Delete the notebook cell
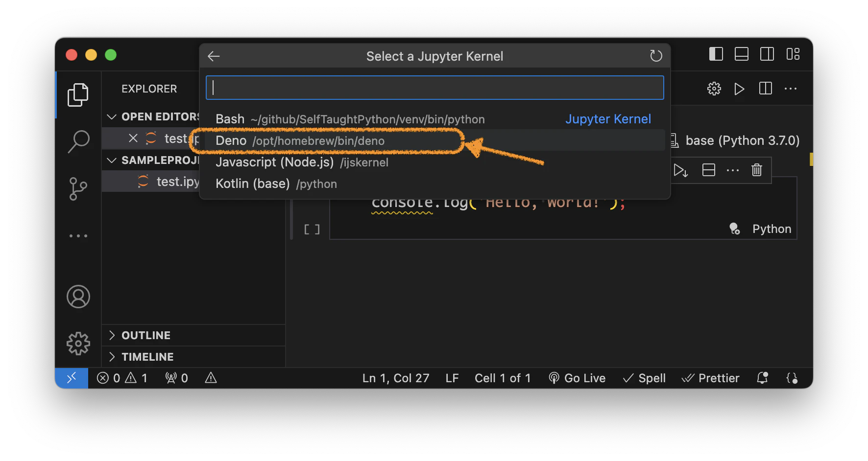 pos(757,170)
